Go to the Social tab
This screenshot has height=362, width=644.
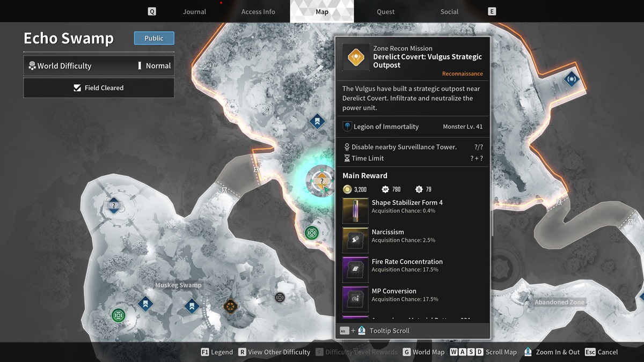tap(449, 12)
